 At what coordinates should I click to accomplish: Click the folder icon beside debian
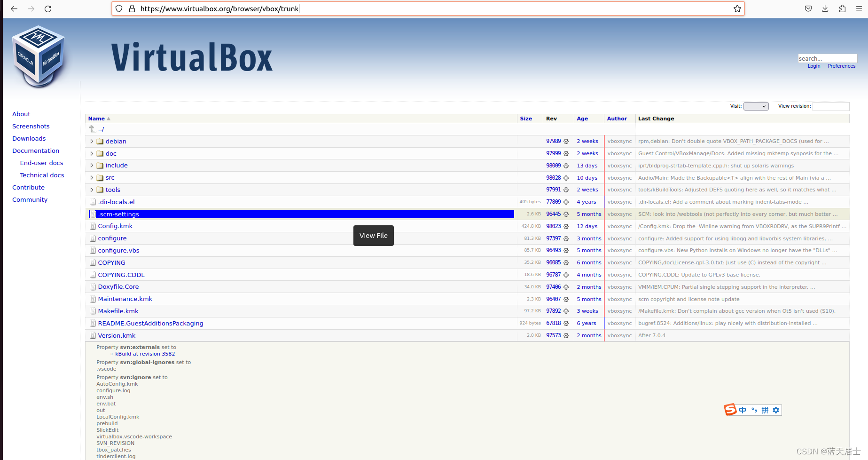pyautogui.click(x=100, y=141)
